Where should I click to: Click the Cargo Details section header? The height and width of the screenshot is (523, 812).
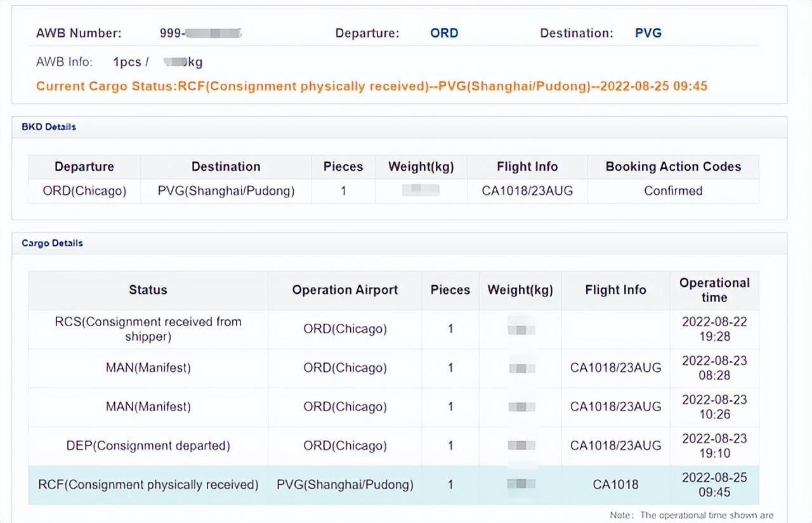52,243
